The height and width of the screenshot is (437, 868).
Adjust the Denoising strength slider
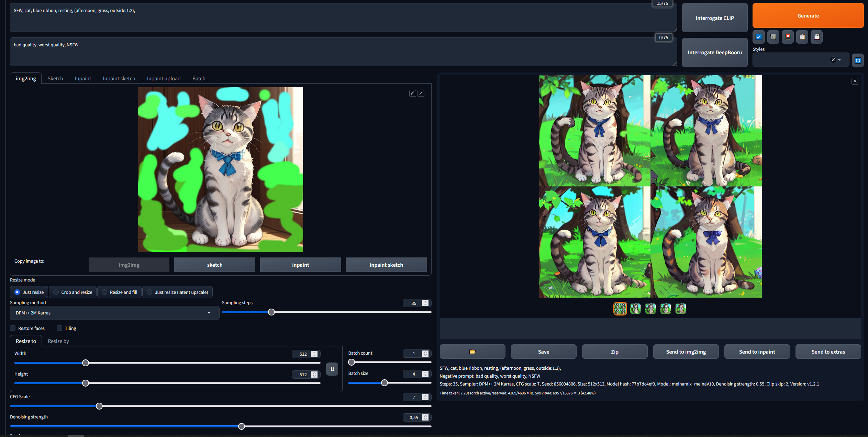tap(241, 426)
